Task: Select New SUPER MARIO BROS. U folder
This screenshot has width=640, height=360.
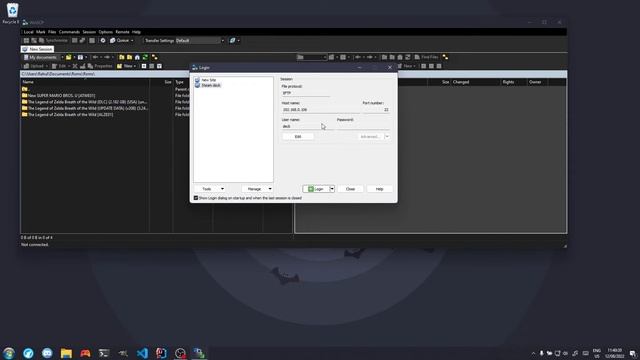Action: (x=58, y=96)
